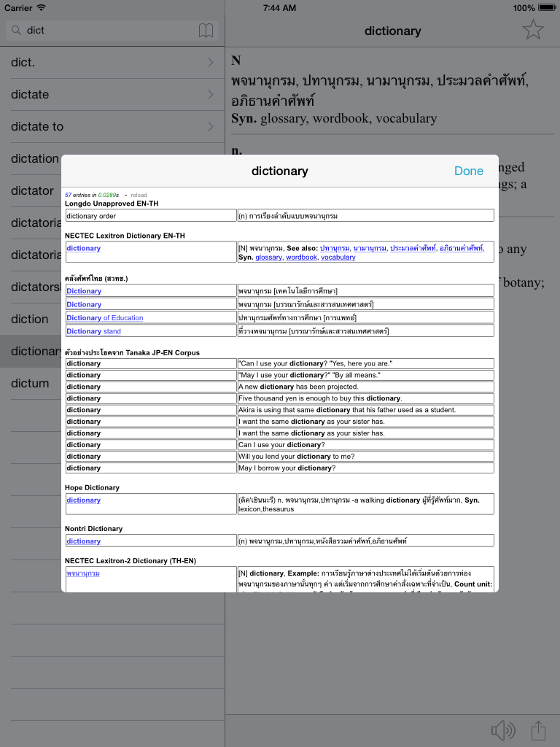Screen dimensions: 560x747
Task: Select 'dictum' in the word list
Action: tap(30, 383)
